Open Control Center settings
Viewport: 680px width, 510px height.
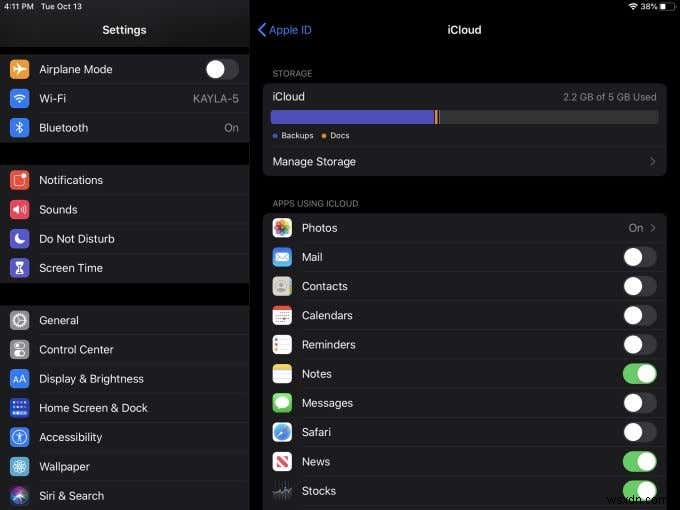tap(124, 350)
